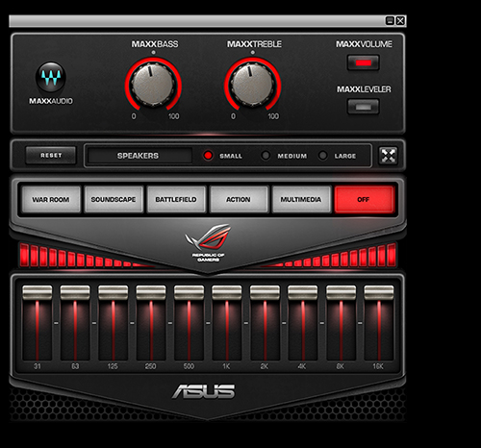This screenshot has height=448, width=481.
Task: Click the Reset button
Action: pos(51,156)
